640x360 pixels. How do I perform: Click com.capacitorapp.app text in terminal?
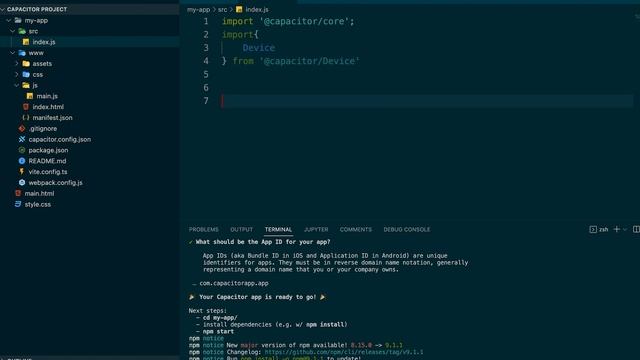(234, 283)
